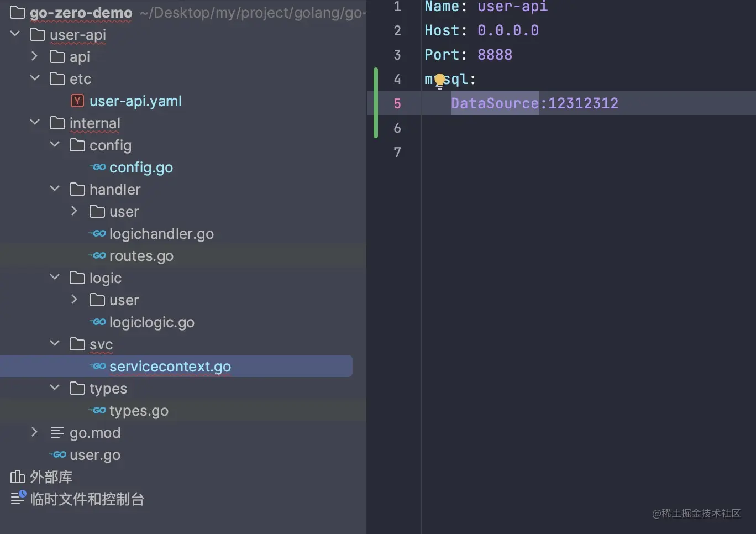Image resolution: width=756 pixels, height=534 pixels.
Task: Click the lightbulb quick-fix icon on line 4
Action: tap(439, 80)
